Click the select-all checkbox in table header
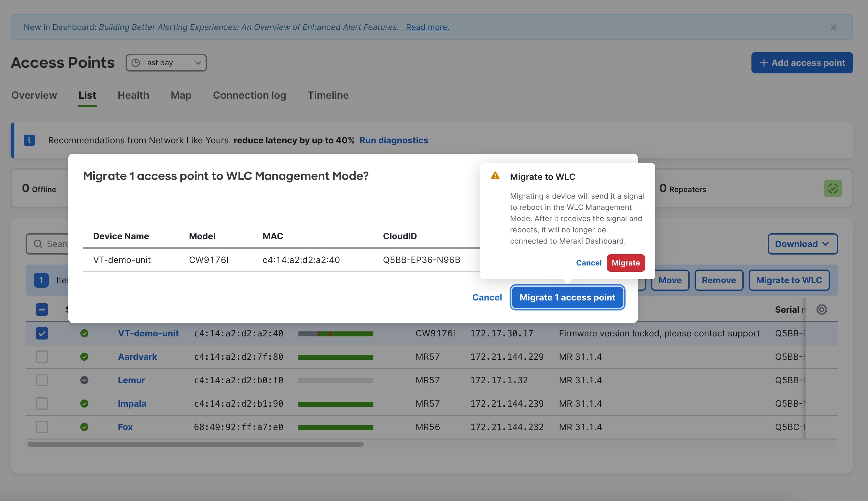Image resolution: width=868 pixels, height=501 pixels. click(41, 310)
